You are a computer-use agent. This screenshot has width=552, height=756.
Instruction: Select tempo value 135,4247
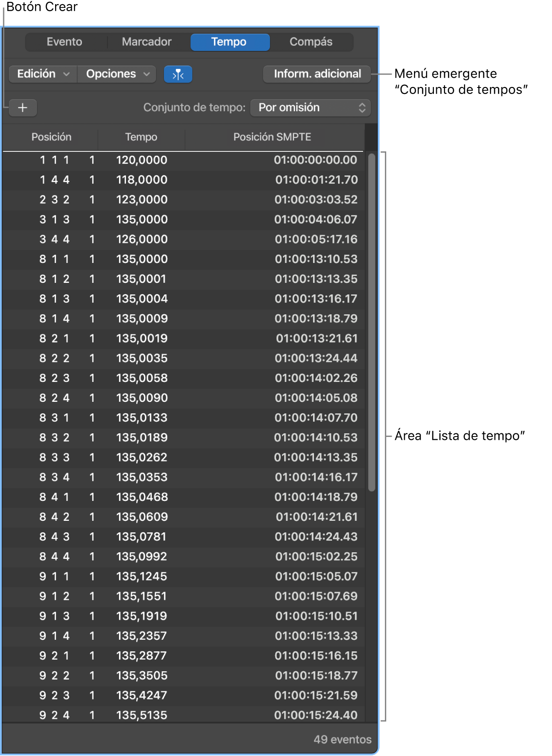point(142,695)
